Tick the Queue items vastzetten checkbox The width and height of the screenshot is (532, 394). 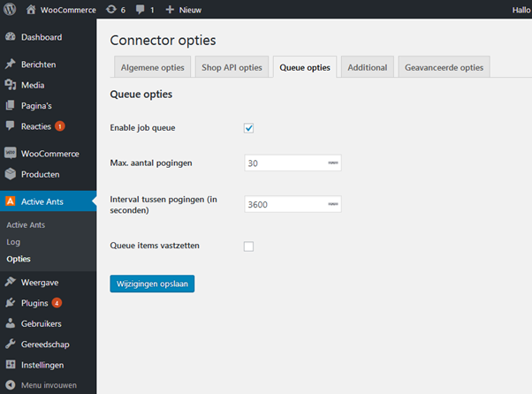point(248,246)
